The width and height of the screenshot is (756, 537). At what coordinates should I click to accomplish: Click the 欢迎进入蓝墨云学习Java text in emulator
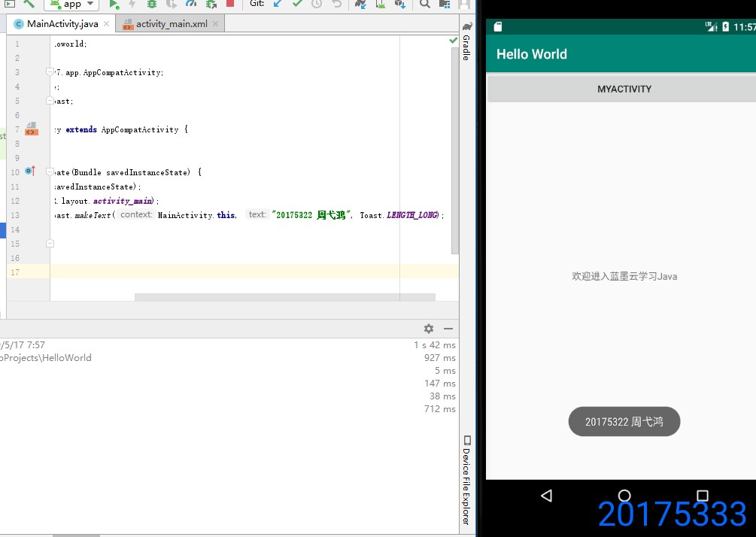point(624,276)
